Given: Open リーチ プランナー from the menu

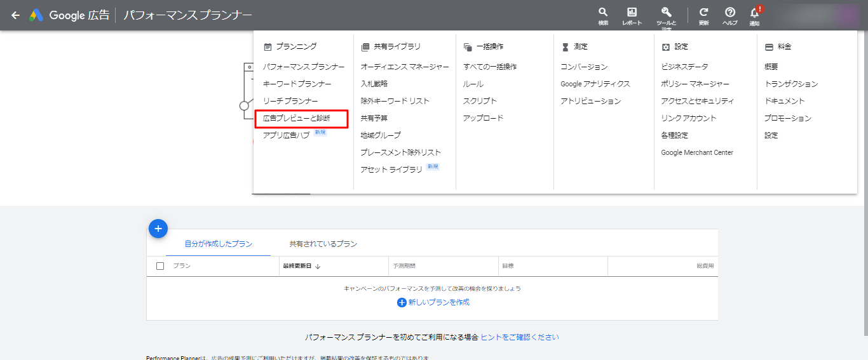Looking at the screenshot, I should click(290, 101).
